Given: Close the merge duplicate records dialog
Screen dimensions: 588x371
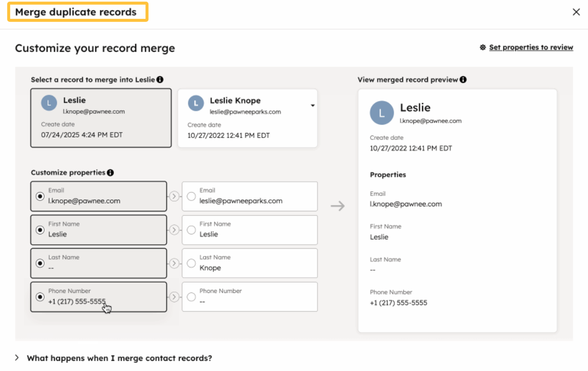Looking at the screenshot, I should pos(576,12).
